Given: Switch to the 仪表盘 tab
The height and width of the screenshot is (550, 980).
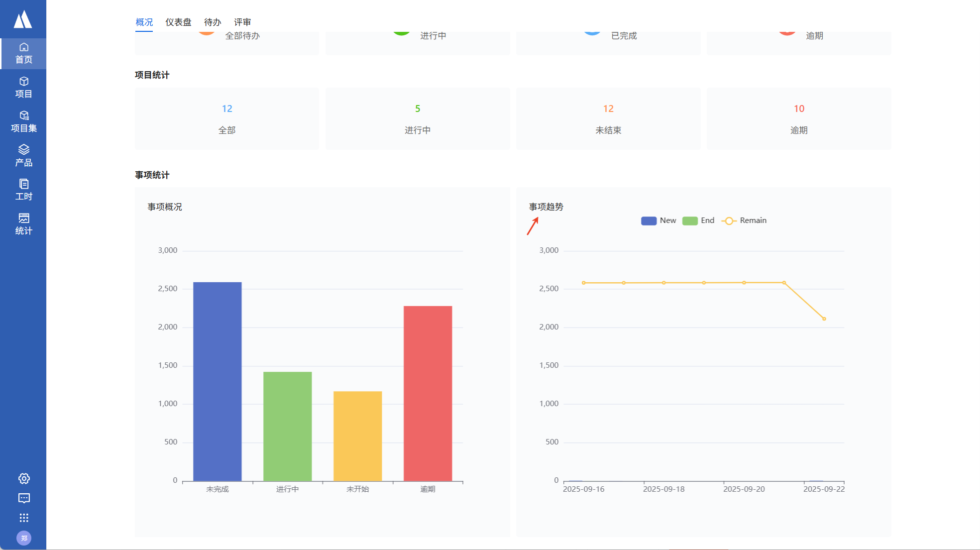Looking at the screenshot, I should point(178,22).
